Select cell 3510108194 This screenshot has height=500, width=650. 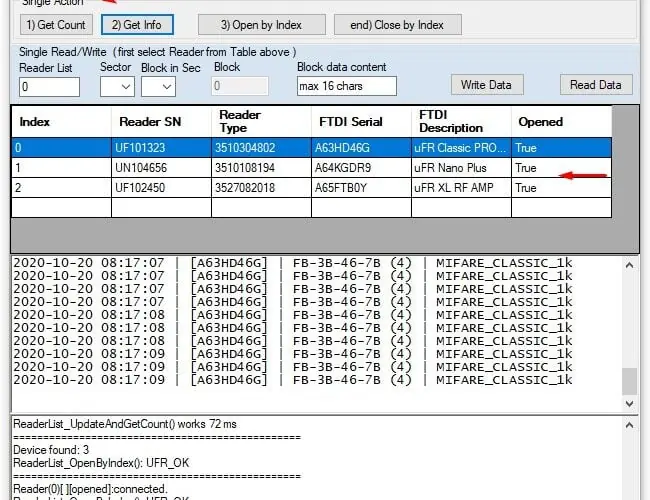(x=261, y=168)
